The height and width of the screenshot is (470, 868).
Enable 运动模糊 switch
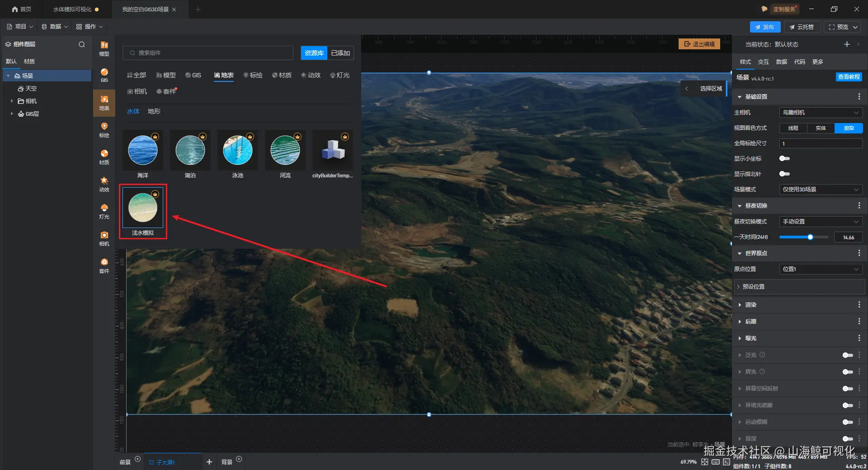pos(848,422)
